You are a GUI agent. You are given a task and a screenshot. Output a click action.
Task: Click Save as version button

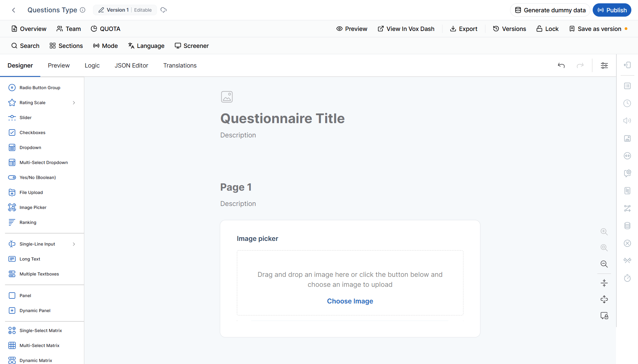598,29
